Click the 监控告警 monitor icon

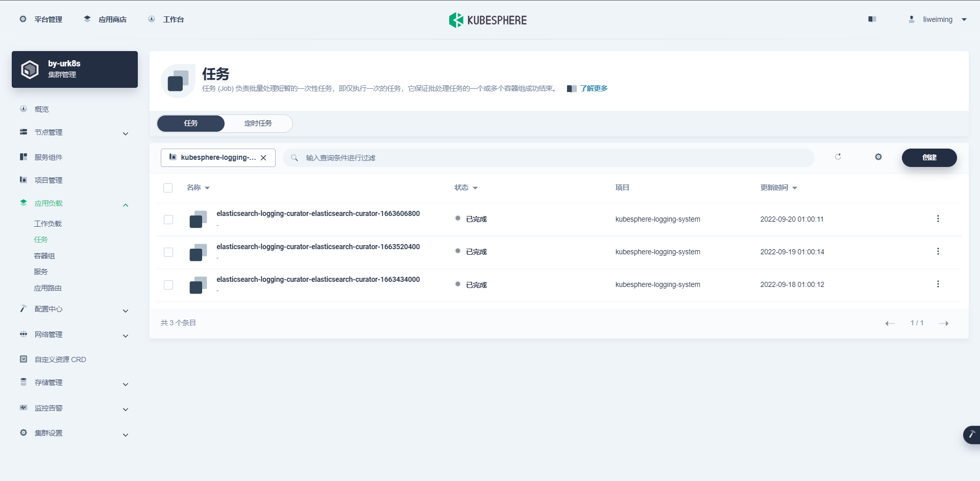click(23, 407)
